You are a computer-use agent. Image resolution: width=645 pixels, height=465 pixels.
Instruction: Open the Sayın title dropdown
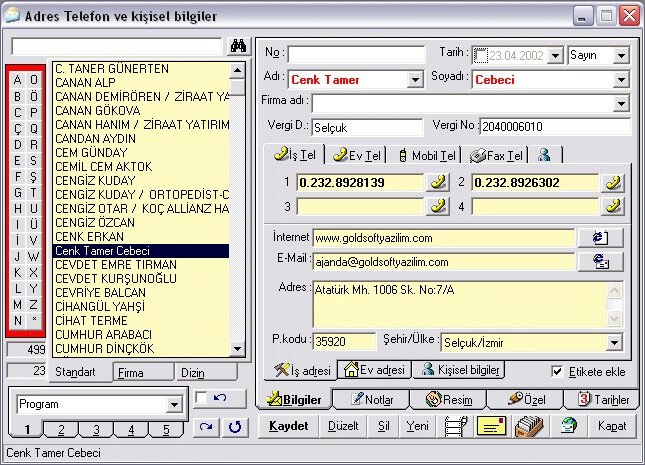[621, 55]
